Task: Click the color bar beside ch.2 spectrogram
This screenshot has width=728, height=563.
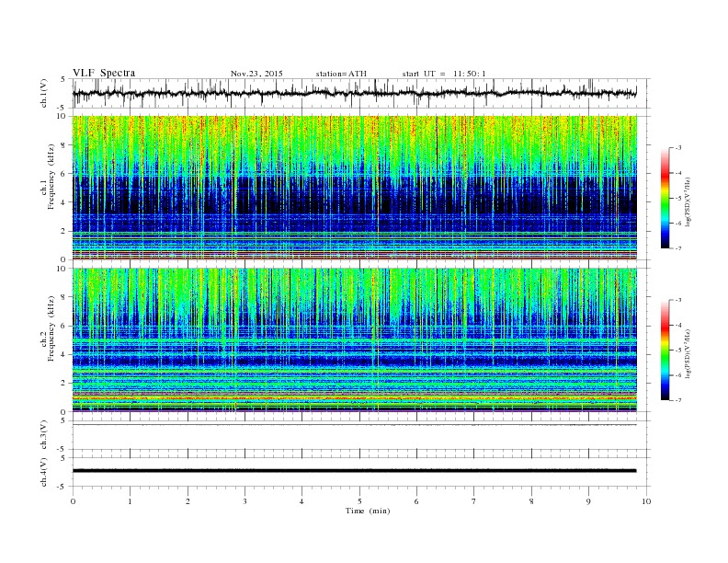Action: pyautogui.click(x=665, y=350)
